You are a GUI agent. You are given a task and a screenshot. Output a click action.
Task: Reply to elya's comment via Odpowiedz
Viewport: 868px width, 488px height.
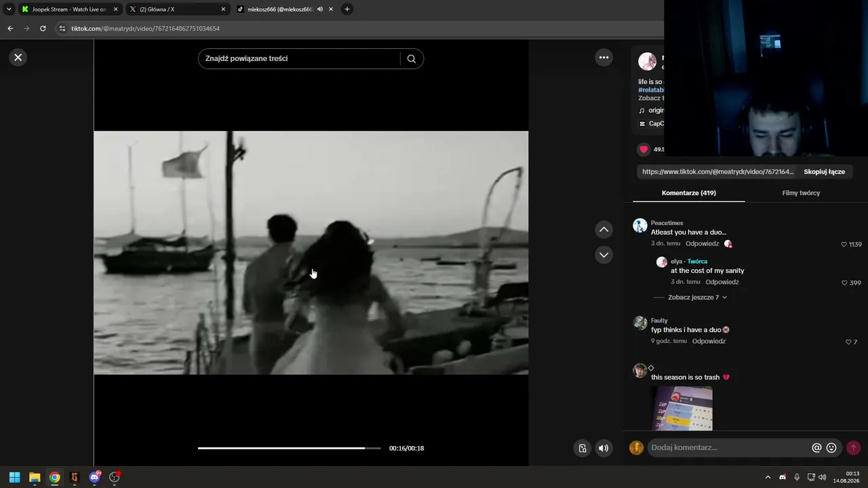(x=722, y=282)
